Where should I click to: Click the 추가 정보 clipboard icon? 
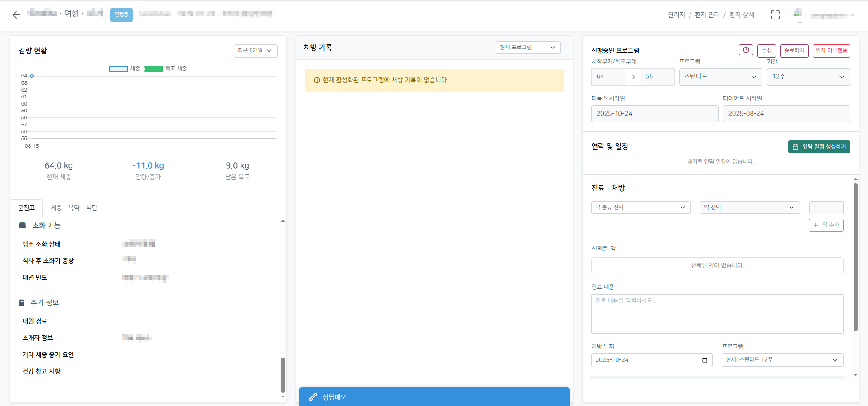(x=21, y=303)
